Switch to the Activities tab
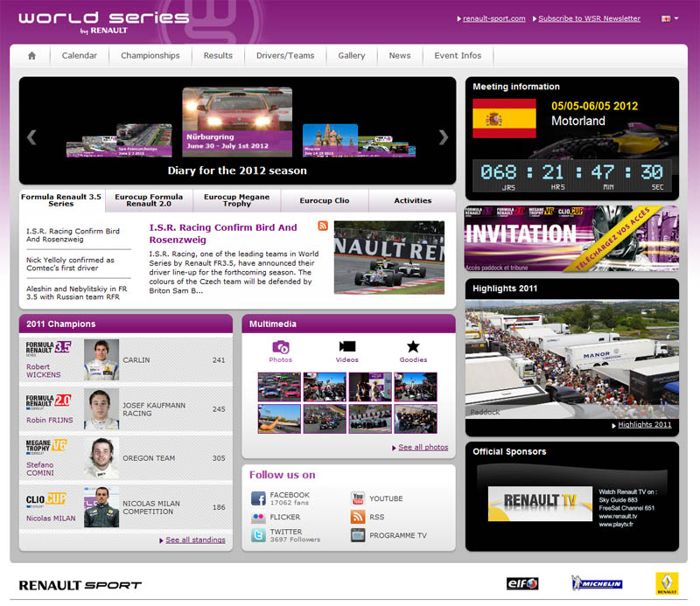Screen dimensions: 700x606 [413, 201]
